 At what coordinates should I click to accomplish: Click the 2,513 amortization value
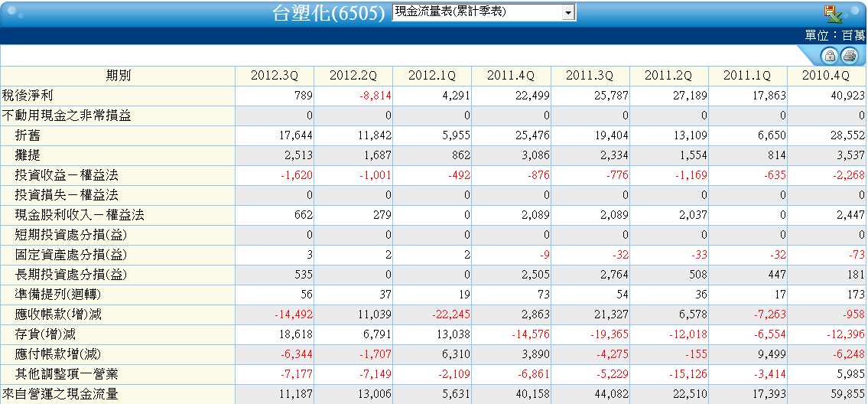tap(299, 156)
